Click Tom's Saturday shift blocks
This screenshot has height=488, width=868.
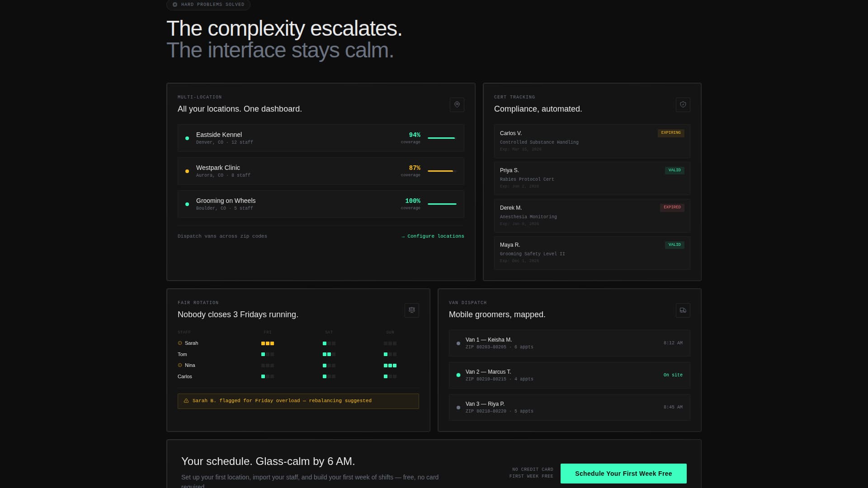pyautogui.click(x=329, y=355)
